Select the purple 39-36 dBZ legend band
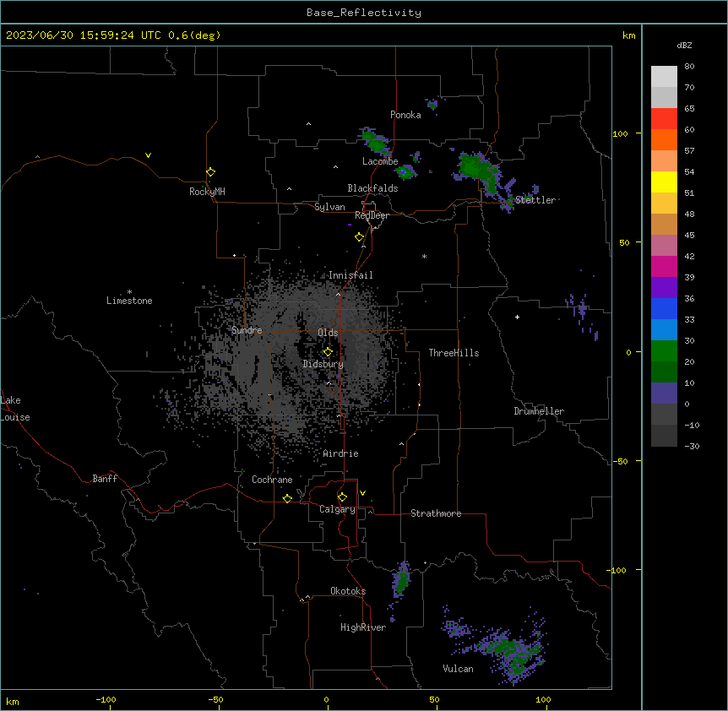Screen dimensions: 728x711 (664, 287)
